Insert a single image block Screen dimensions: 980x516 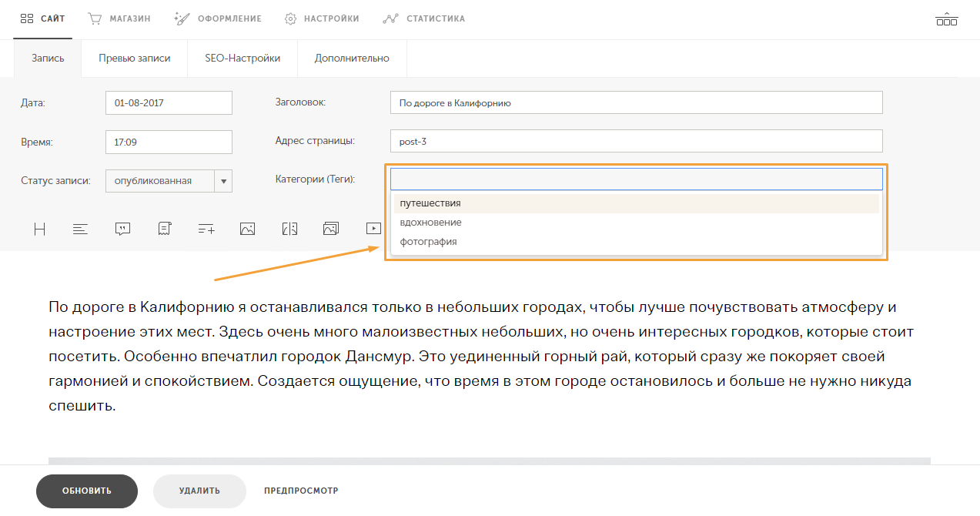point(247,229)
